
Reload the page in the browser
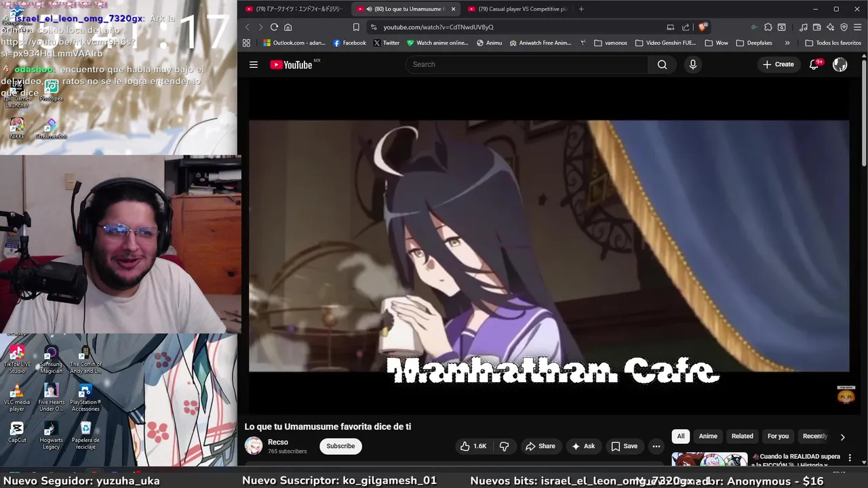point(274,27)
